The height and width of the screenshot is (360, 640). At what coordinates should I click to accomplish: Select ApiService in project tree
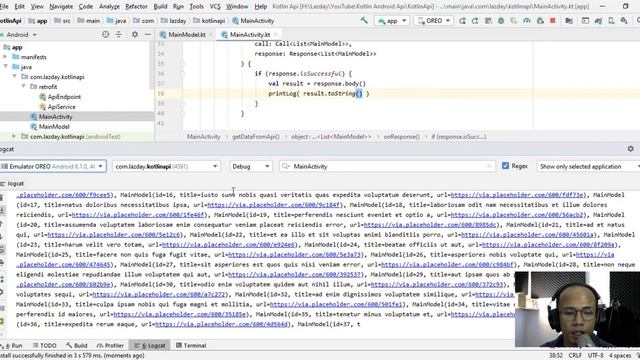point(61,107)
